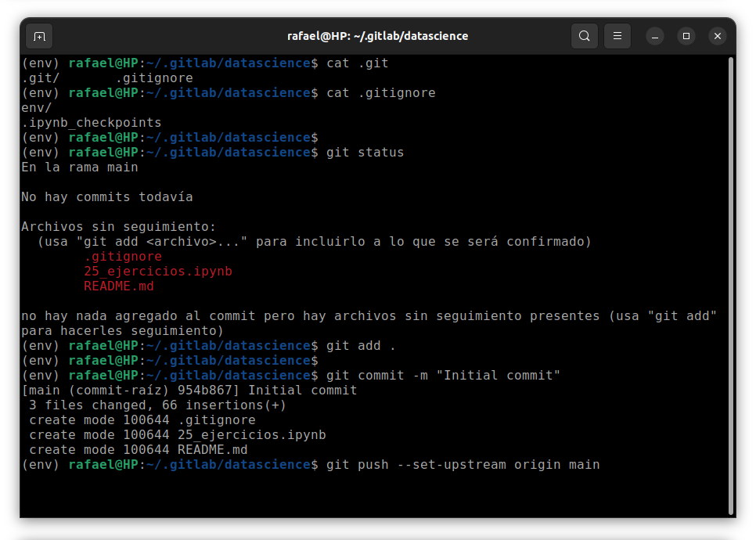Click the '.gitignore' completion suggestion beside '.git/'
The width and height of the screenshot is (756, 540).
tap(154, 78)
